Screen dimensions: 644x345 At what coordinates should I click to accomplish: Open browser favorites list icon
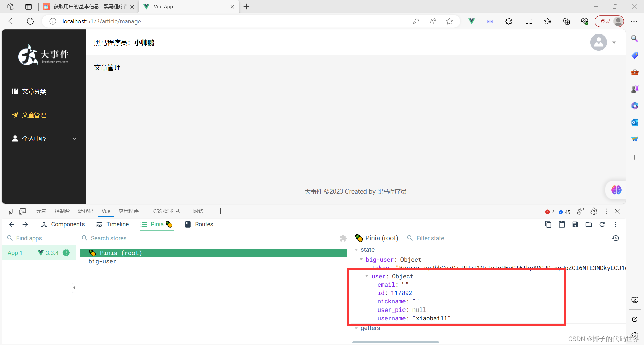coord(548,21)
